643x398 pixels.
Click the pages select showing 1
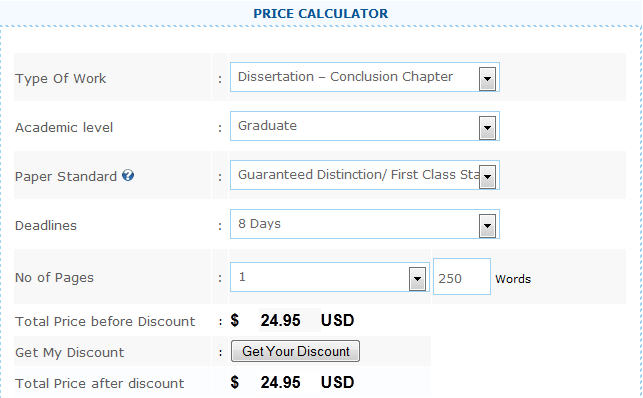pyautogui.click(x=330, y=277)
